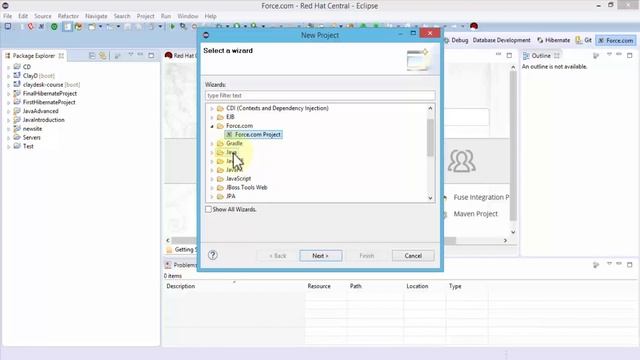Expand the Servers project node

point(9,138)
